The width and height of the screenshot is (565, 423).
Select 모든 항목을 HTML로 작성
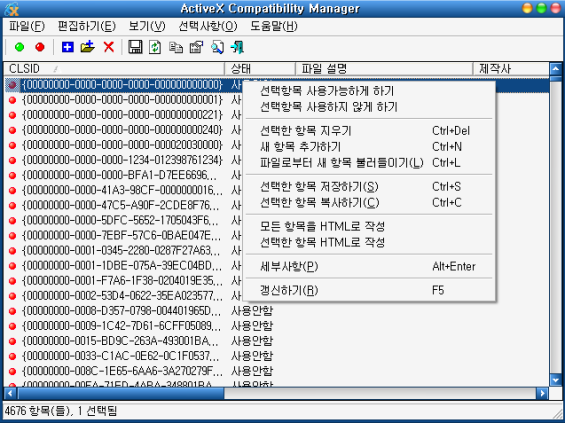point(369,226)
